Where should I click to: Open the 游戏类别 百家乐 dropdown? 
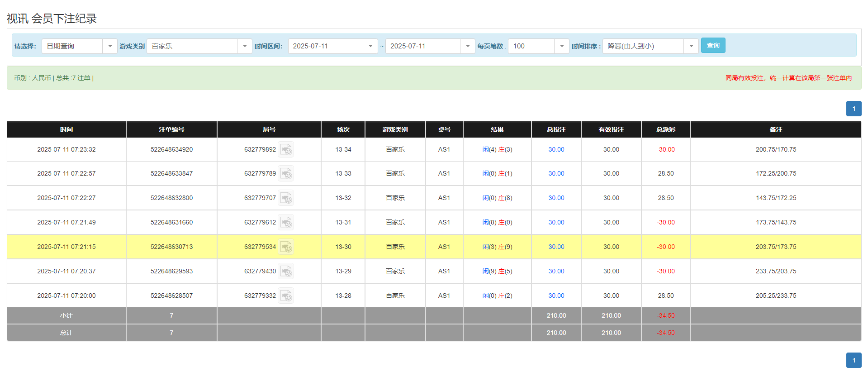[x=244, y=46]
